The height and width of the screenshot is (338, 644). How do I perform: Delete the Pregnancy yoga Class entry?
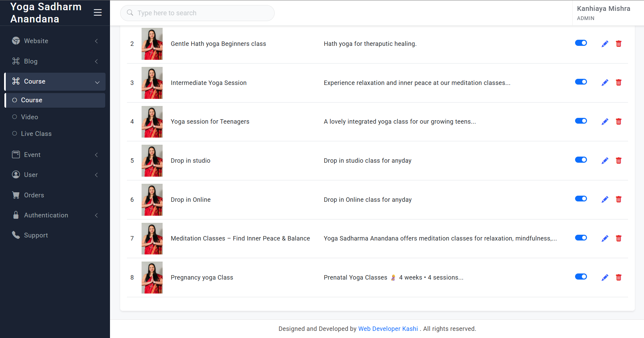click(619, 278)
